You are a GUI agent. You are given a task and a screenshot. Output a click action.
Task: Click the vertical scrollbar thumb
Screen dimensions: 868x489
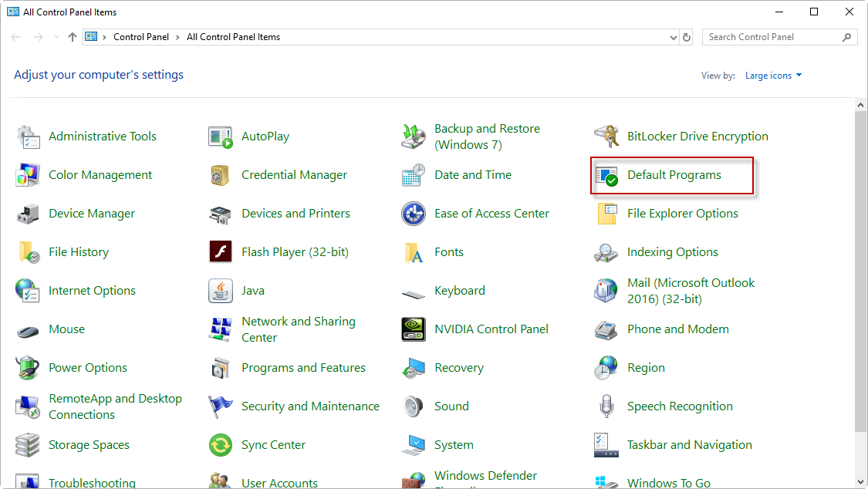(860, 271)
